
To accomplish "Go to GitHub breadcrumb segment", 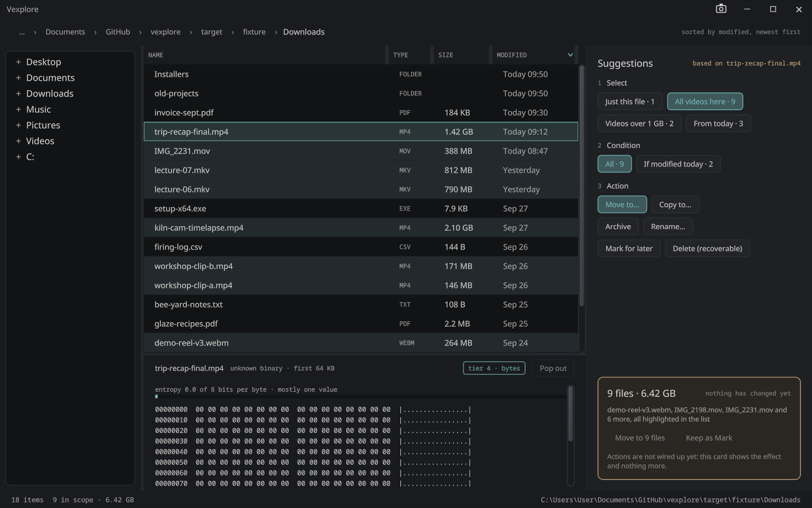I will coord(118,32).
